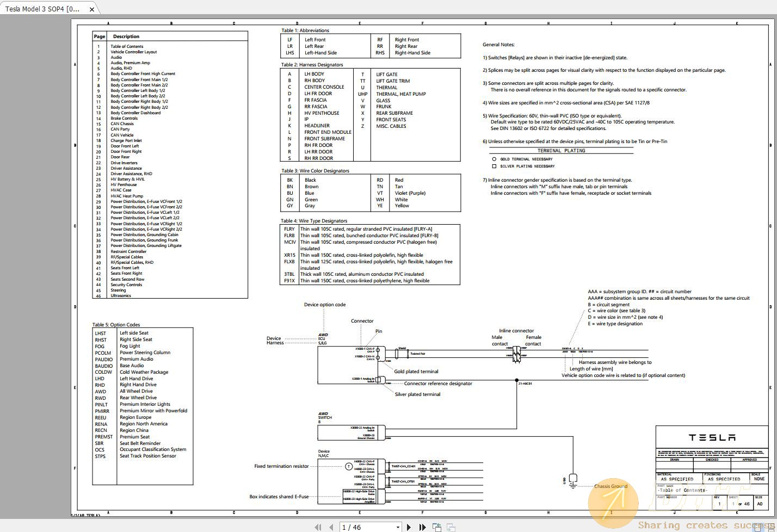The width and height of the screenshot is (777, 532).
Task: Click 'HV Battery & HVIL' entry
Action: (x=128, y=179)
